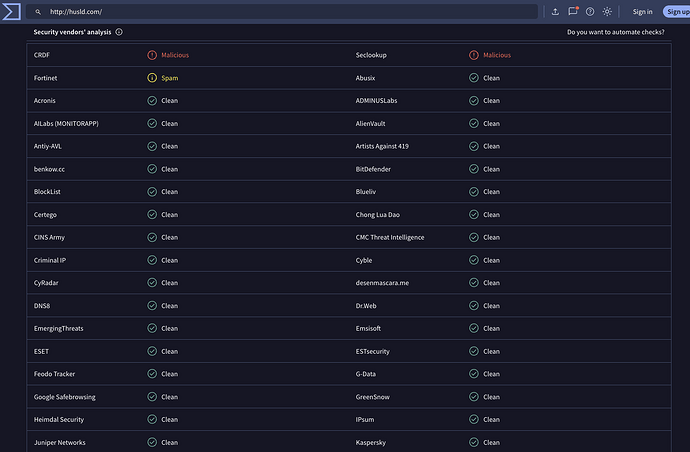Click the VirusTotal logo icon

pos(13,12)
